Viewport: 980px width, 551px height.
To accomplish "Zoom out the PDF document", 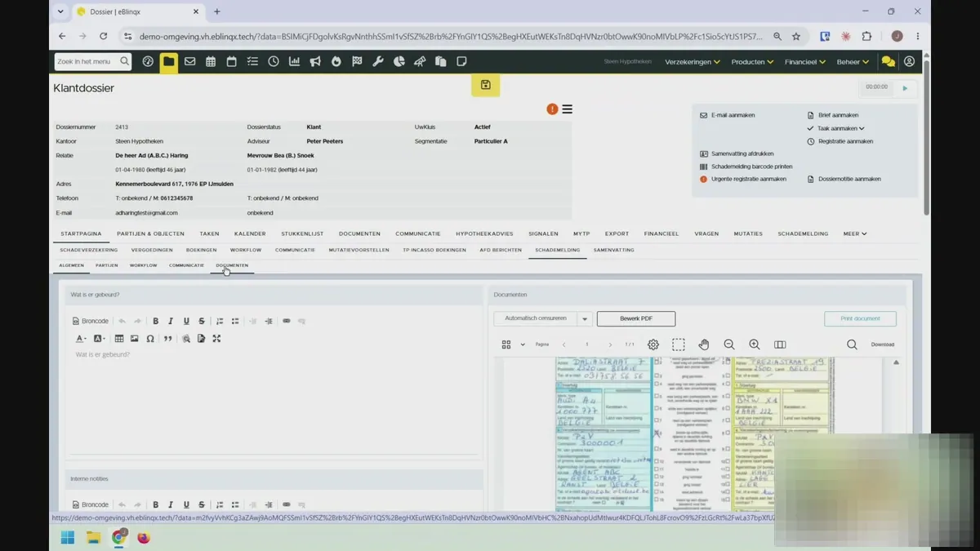I will tap(729, 344).
